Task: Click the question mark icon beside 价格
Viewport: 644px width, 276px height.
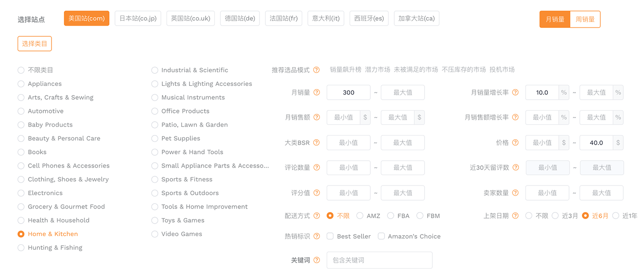Action: point(515,142)
